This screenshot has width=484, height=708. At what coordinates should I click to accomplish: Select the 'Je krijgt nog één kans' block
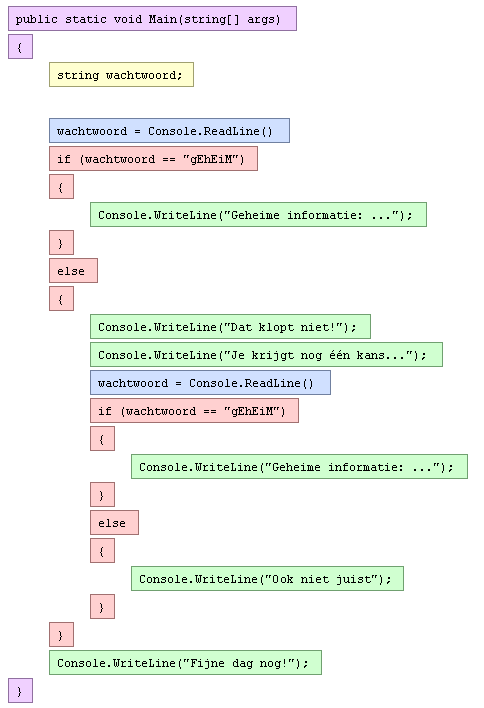click(x=266, y=354)
